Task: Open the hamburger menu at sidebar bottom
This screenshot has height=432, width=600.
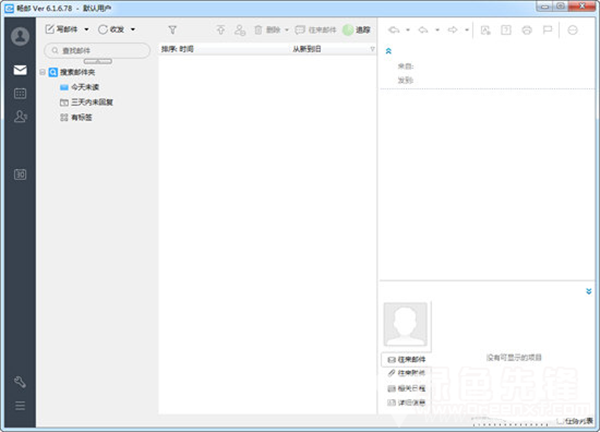Action: pos(20,406)
